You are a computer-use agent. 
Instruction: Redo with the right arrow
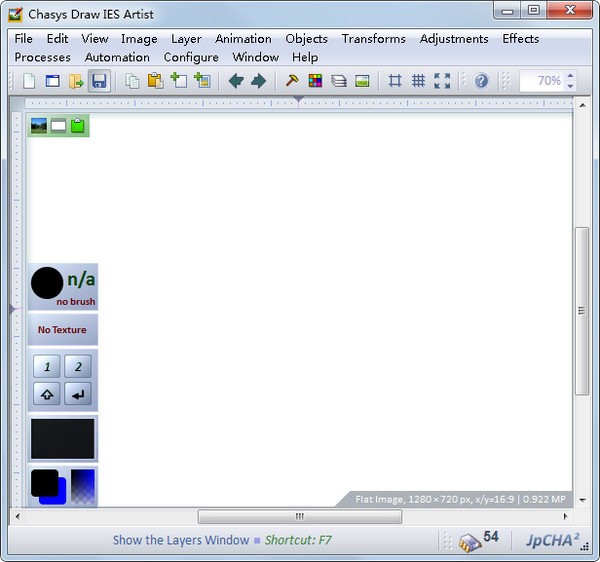[259, 81]
